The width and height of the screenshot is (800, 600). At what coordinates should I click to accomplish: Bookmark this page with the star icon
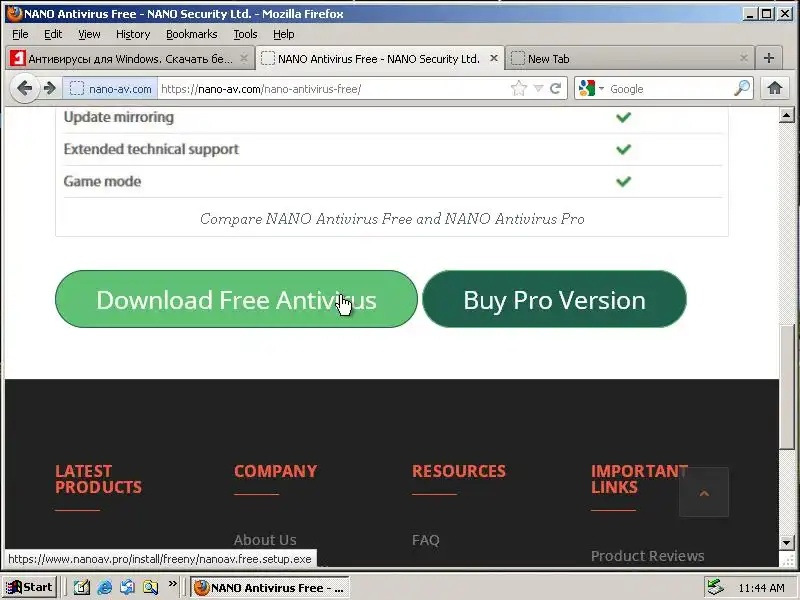point(518,89)
